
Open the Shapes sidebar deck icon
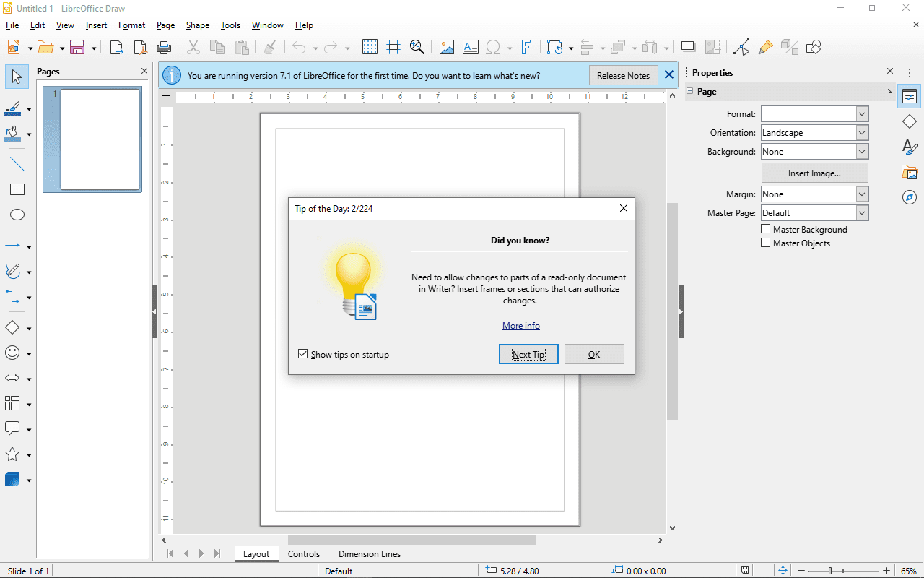(x=910, y=121)
